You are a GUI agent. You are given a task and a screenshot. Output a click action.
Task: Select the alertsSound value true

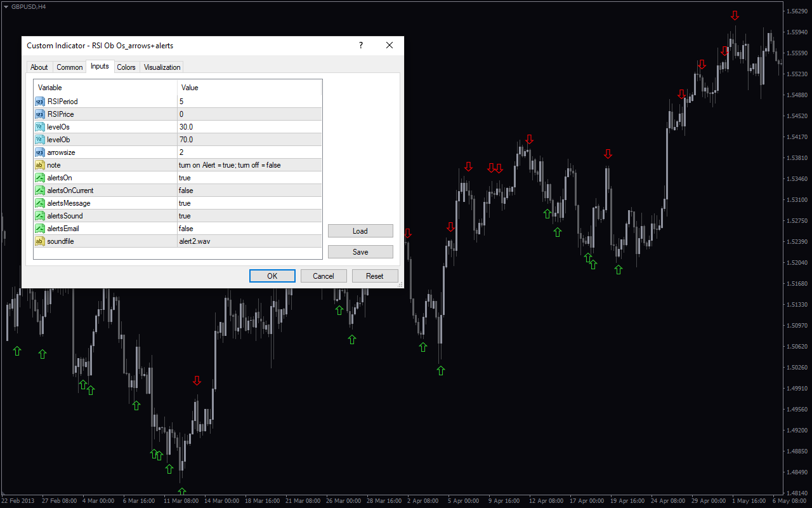pyautogui.click(x=249, y=216)
